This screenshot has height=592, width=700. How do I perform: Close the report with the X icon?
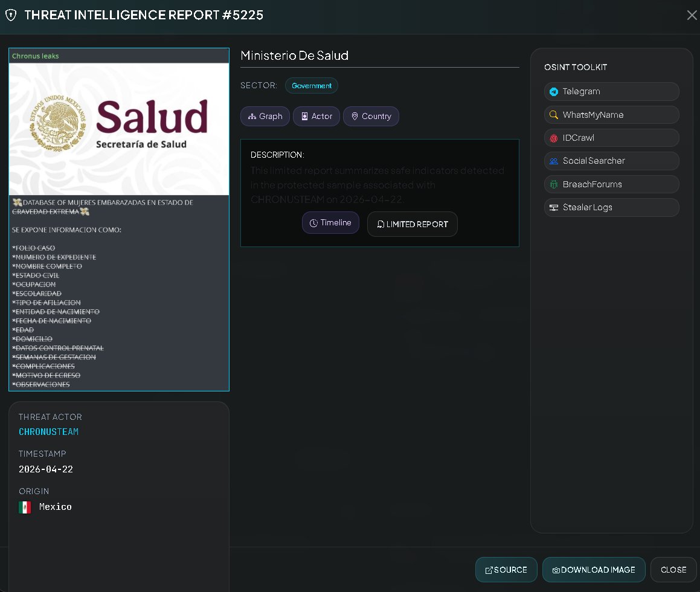692,15
